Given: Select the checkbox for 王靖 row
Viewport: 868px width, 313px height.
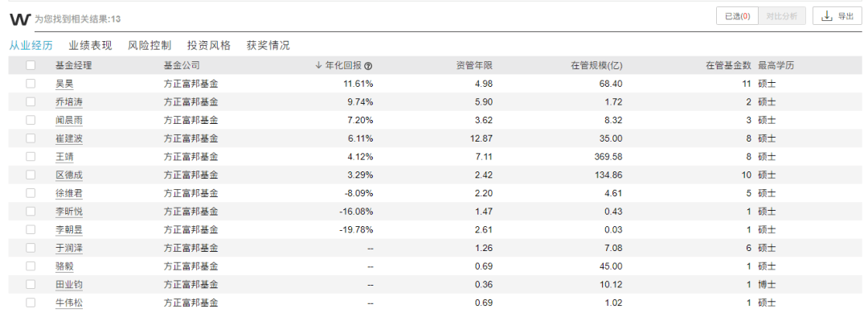Looking at the screenshot, I should 31,157.
